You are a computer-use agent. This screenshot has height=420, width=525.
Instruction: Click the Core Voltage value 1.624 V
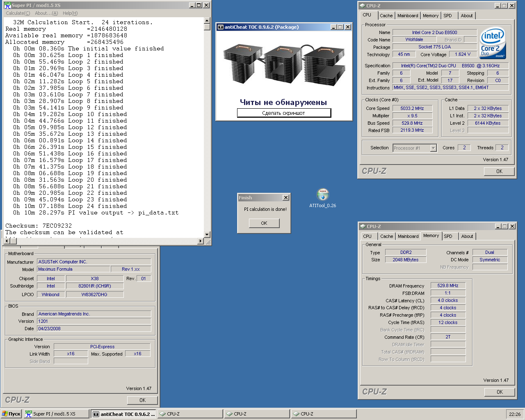[463, 54]
